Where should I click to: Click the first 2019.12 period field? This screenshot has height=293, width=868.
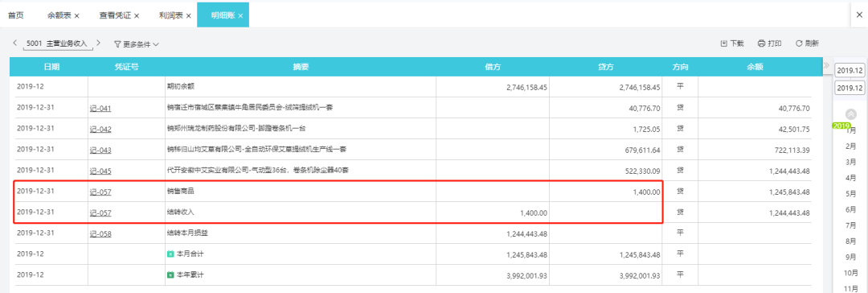(850, 71)
